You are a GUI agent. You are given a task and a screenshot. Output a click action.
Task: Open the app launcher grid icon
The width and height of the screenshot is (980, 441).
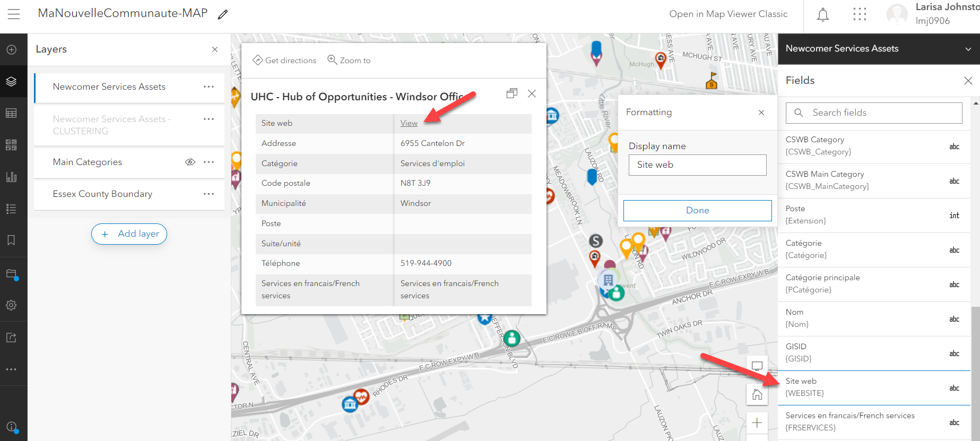860,14
